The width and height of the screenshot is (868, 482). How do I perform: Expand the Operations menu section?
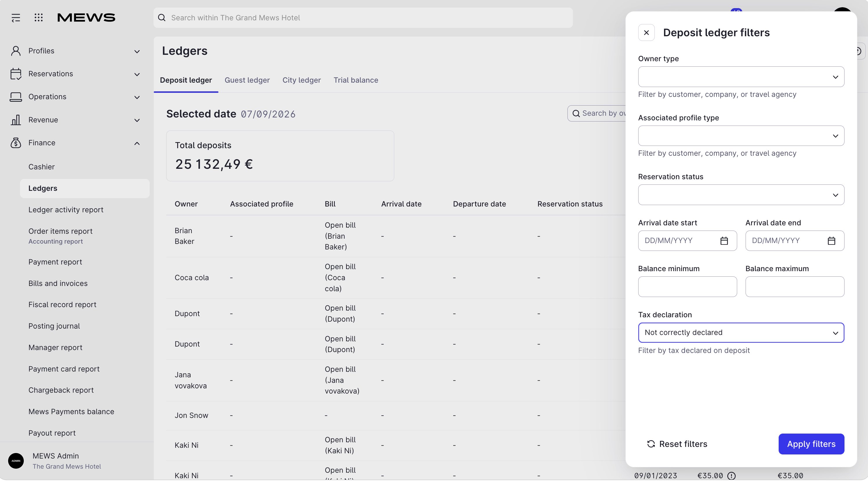pyautogui.click(x=137, y=97)
